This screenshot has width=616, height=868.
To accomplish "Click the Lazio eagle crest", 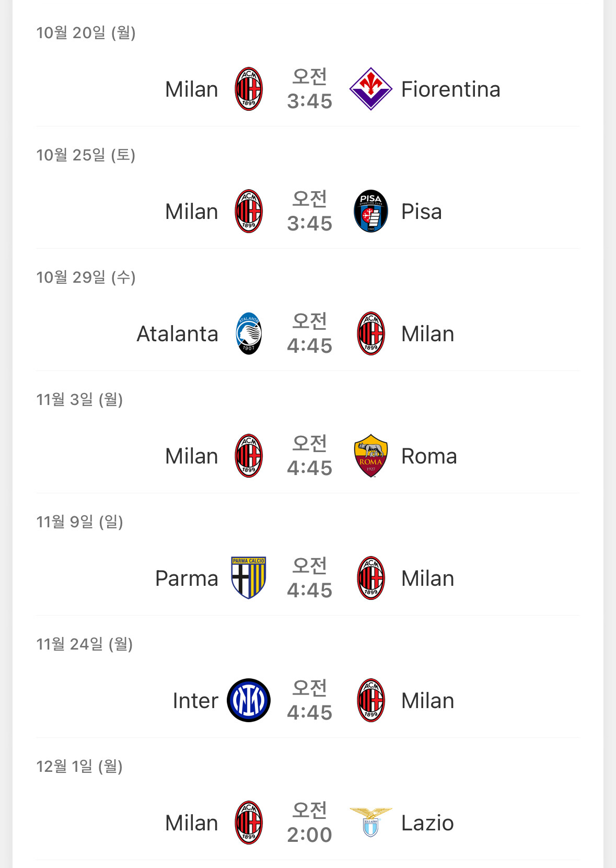I will tap(370, 823).
